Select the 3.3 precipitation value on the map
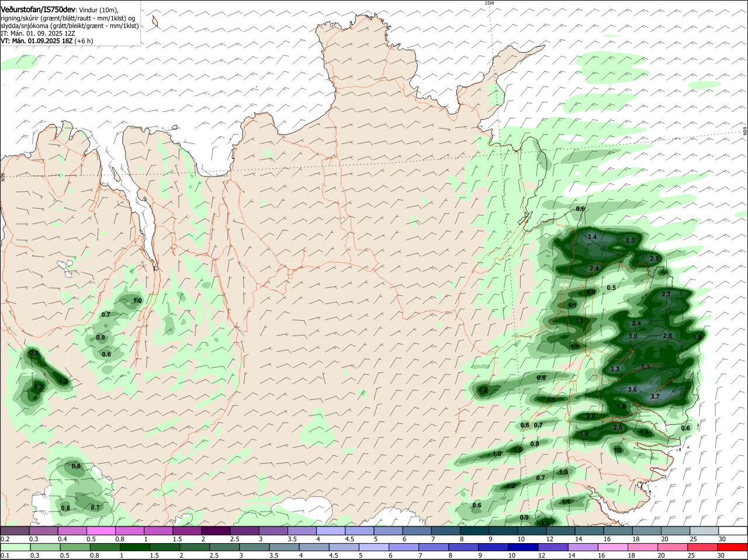Viewport: 748px width, 560px height. point(614,369)
